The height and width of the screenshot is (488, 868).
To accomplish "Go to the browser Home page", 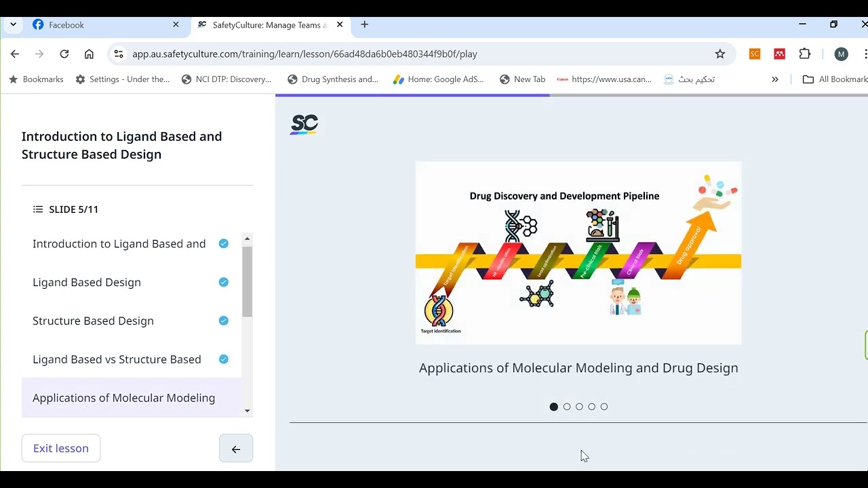I will point(89,54).
